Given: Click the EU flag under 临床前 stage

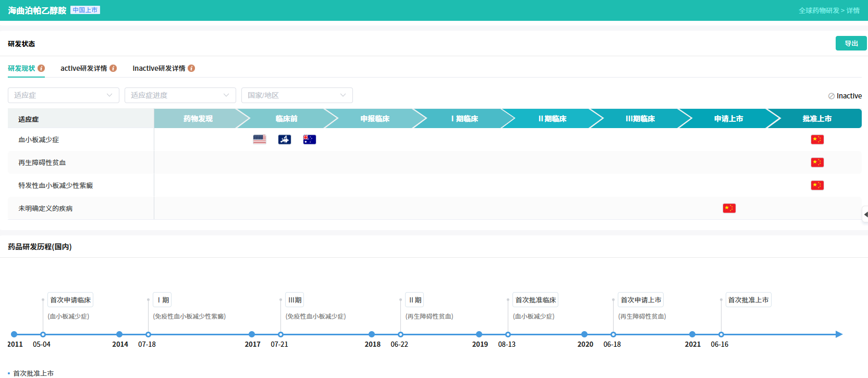Looking at the screenshot, I should [x=285, y=140].
